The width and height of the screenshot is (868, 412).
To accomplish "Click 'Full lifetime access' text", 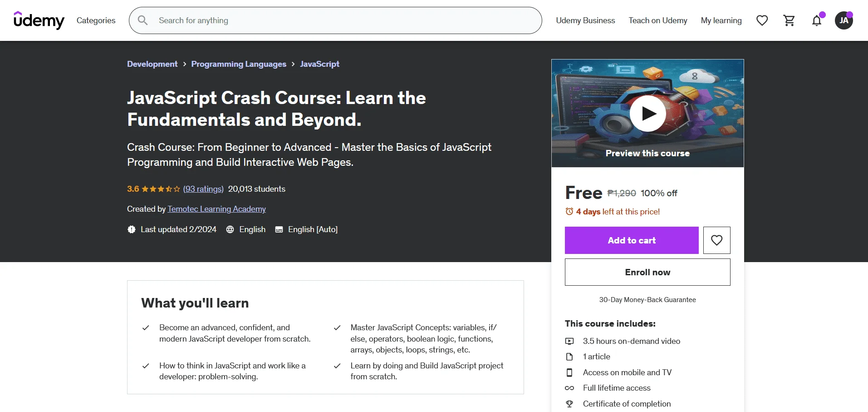I will tap(617, 388).
